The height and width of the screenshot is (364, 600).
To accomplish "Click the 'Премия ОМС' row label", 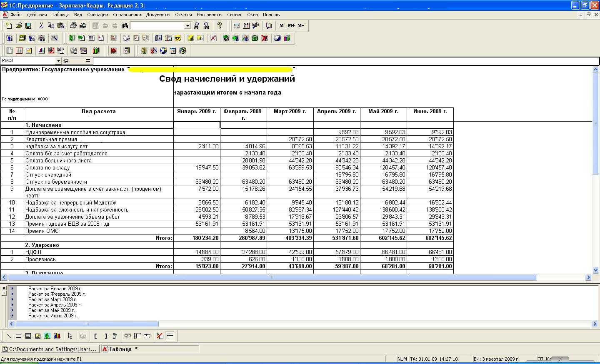I will tap(42, 231).
